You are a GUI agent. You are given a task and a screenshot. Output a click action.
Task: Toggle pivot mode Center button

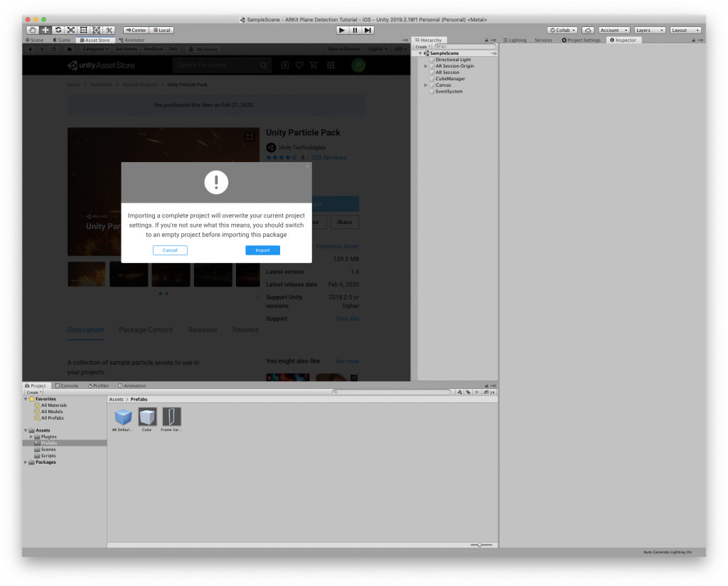tap(136, 30)
